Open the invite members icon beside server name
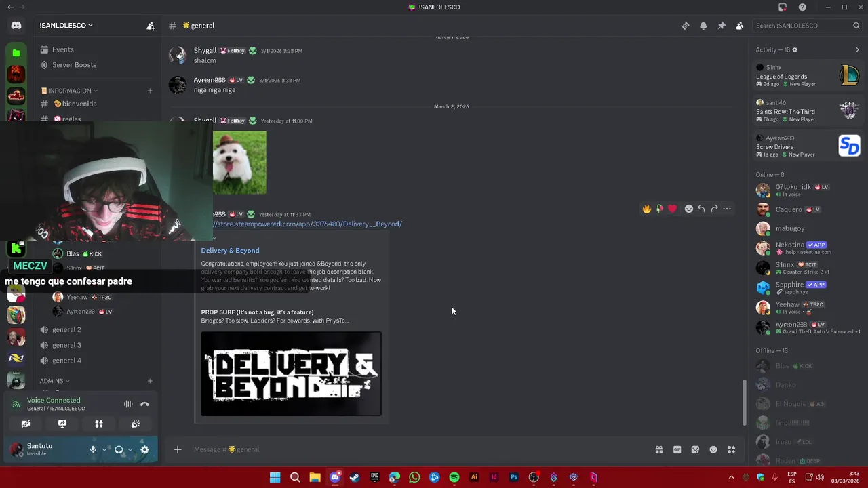Screen dimensions: 868x488 tap(151, 26)
